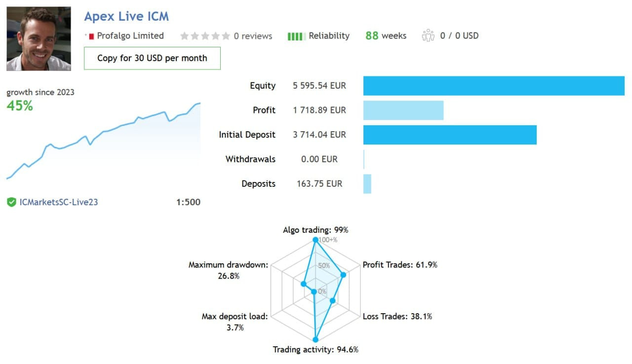Click the trader profile photo
This screenshot has width=632, height=364.
pos(39,39)
